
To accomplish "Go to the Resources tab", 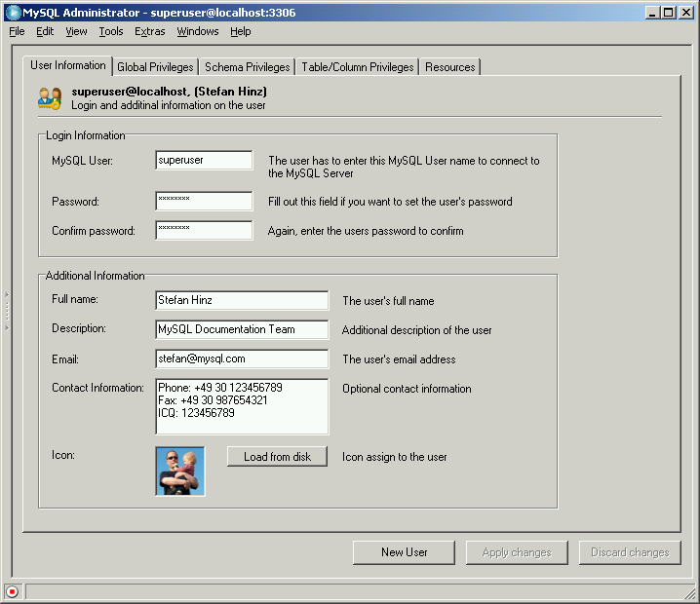I will tap(449, 67).
